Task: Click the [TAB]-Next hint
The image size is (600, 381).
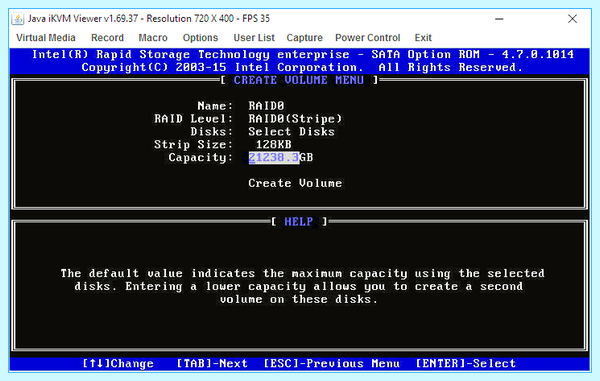Action: [x=212, y=363]
